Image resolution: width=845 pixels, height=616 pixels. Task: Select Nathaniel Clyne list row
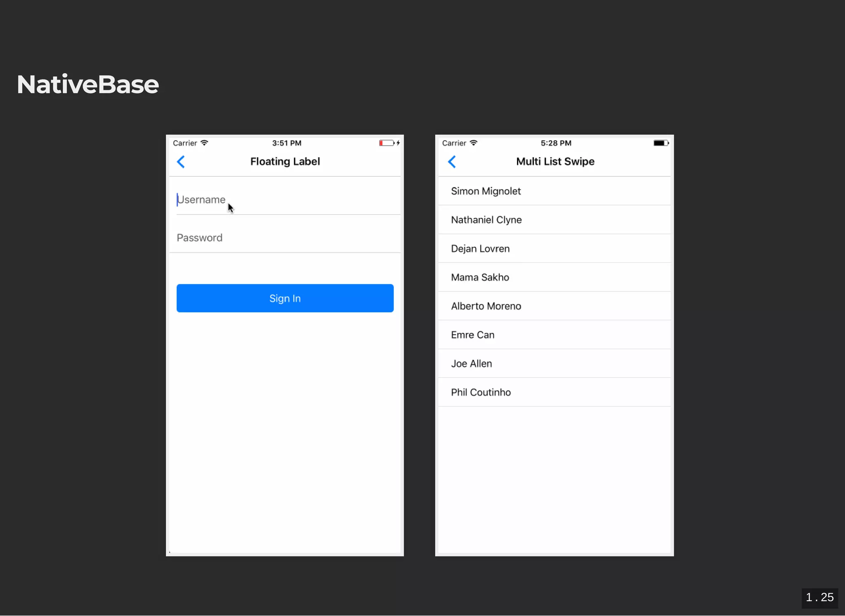554,220
